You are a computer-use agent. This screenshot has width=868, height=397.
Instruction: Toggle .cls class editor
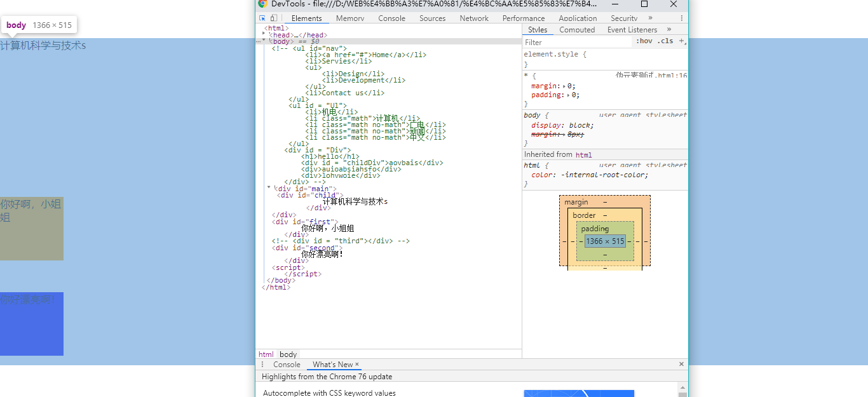point(665,41)
